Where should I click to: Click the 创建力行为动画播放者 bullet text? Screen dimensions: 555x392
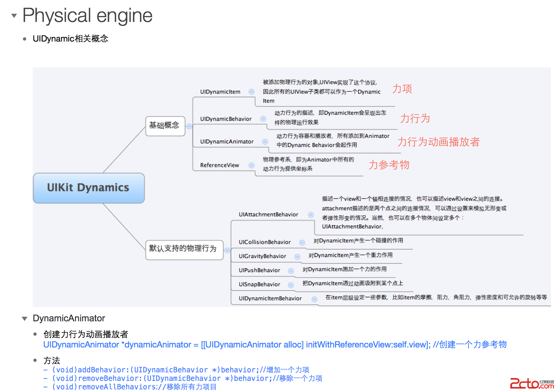pos(86,334)
